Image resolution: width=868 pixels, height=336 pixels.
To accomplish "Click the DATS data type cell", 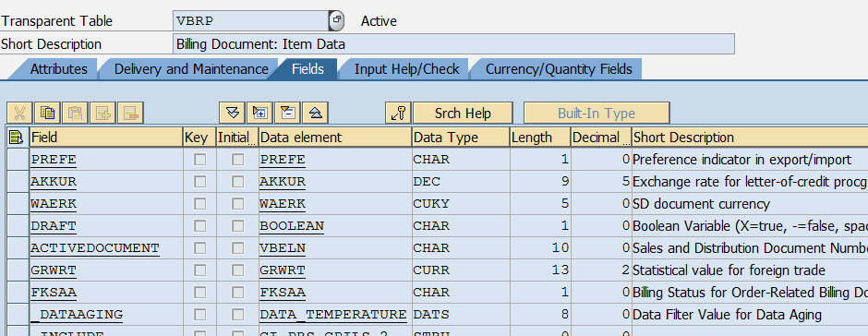I will [x=461, y=315].
